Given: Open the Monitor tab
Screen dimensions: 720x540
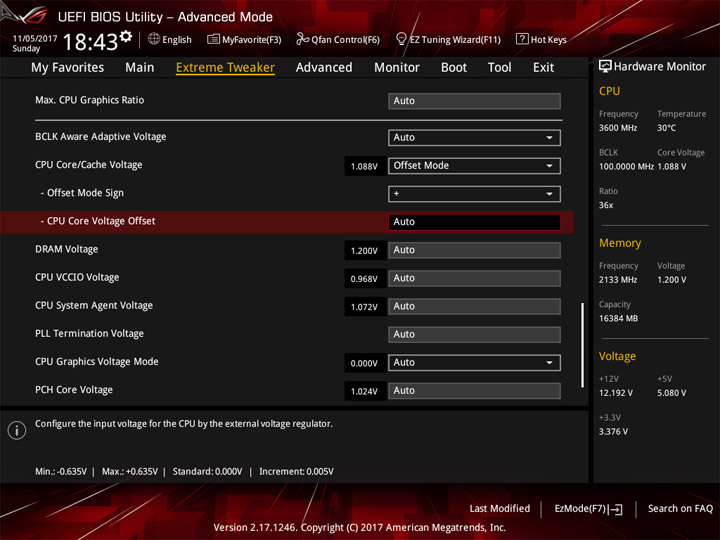Looking at the screenshot, I should pyautogui.click(x=397, y=68).
